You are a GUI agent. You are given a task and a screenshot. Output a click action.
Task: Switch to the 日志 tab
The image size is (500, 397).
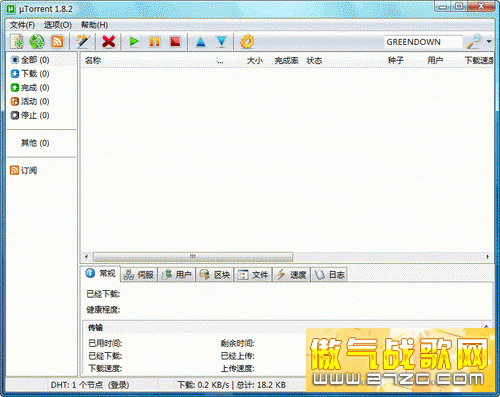(329, 275)
